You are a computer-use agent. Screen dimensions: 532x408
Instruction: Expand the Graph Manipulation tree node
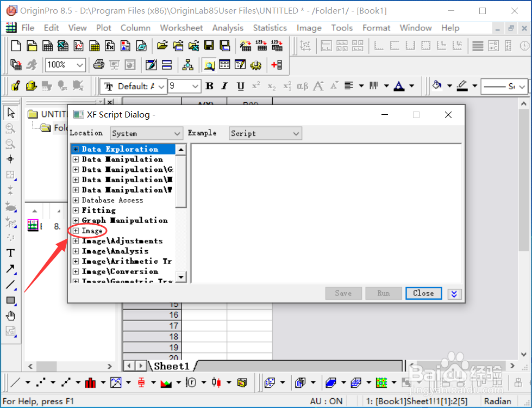pos(76,220)
